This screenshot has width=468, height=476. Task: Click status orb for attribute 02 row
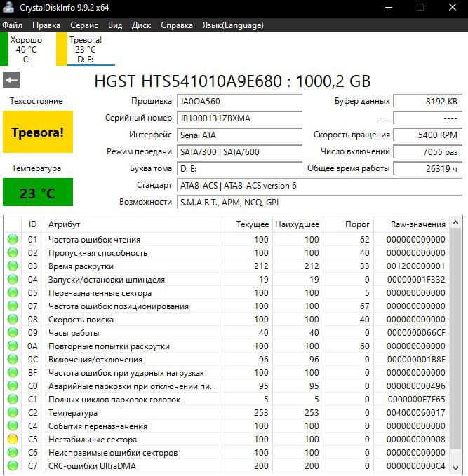click(13, 252)
